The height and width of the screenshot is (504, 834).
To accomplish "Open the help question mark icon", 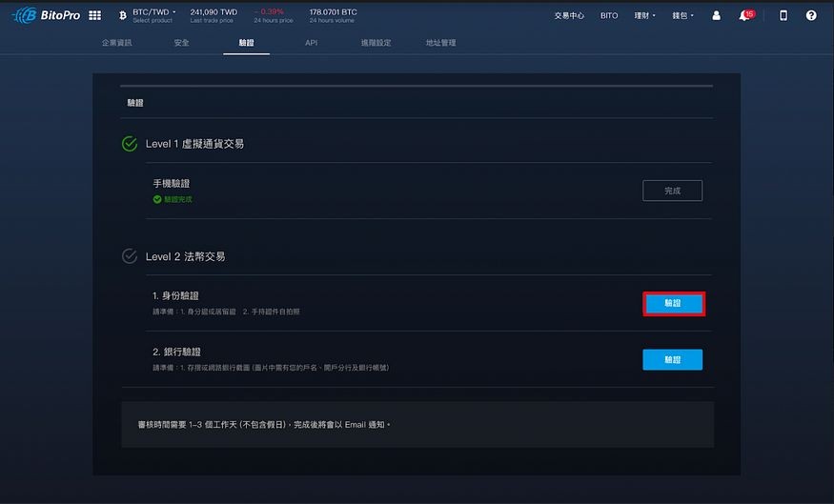I will coord(811,15).
